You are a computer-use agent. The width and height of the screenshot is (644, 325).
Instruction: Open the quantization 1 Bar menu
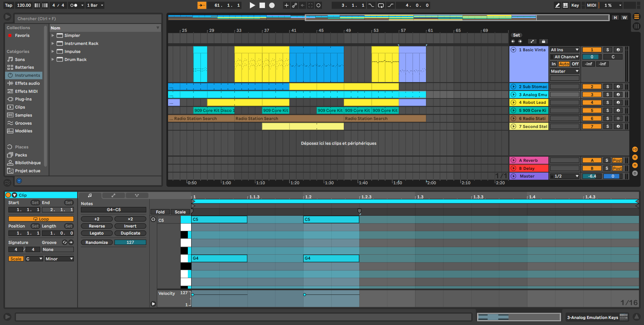95,5
